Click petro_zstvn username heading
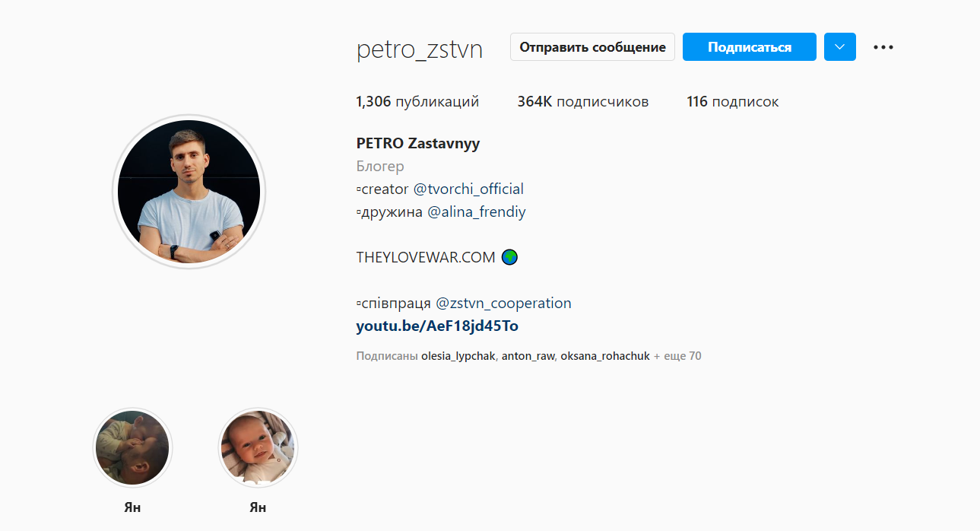This screenshot has height=531, width=980. pos(420,49)
